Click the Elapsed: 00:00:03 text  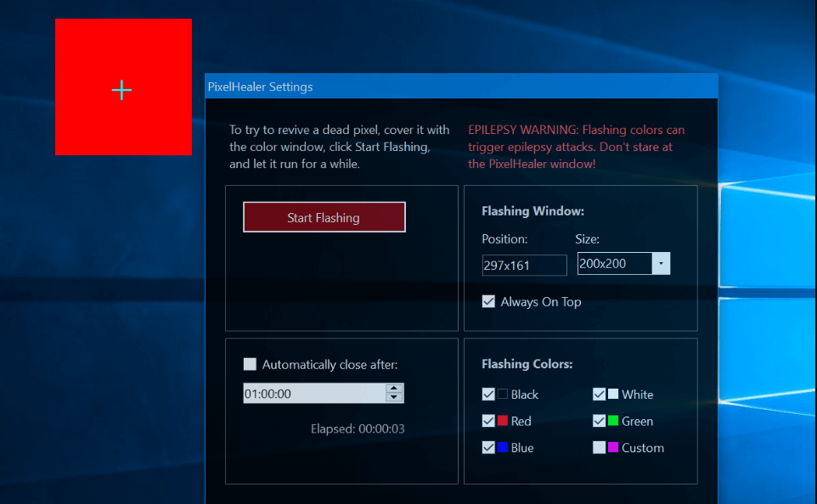point(358,428)
